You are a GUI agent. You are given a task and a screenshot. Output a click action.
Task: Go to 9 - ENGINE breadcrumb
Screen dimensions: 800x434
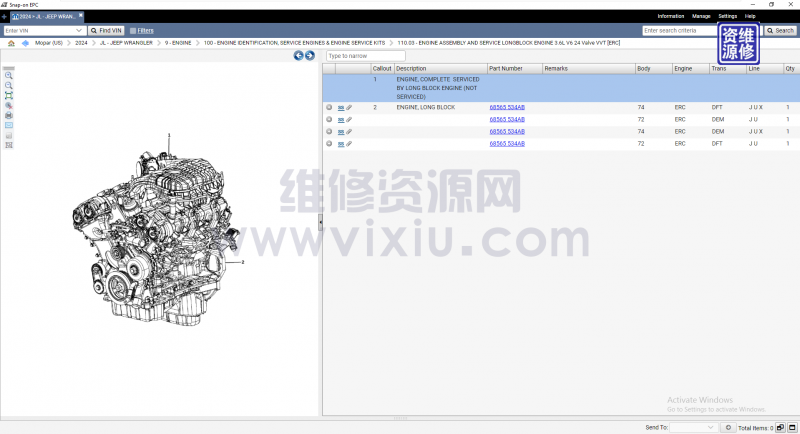(x=178, y=43)
